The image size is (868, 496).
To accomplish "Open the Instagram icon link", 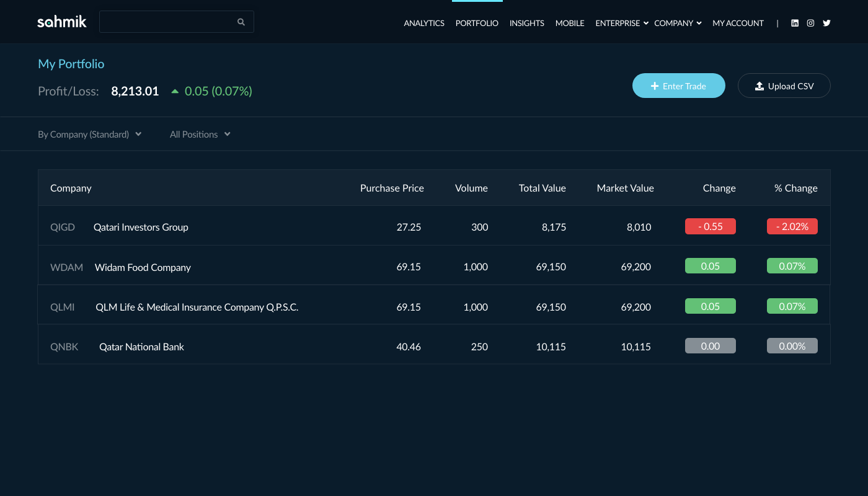I will coord(810,23).
